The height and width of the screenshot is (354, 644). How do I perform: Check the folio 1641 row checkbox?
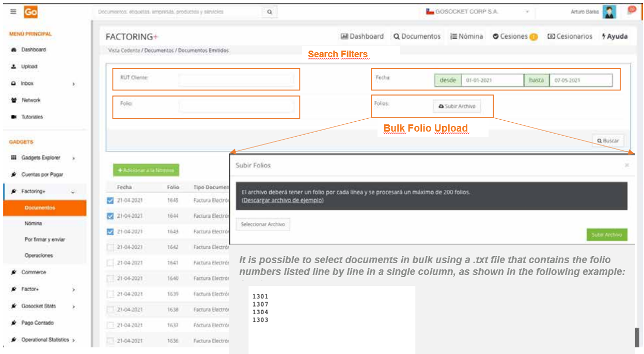pos(110,263)
